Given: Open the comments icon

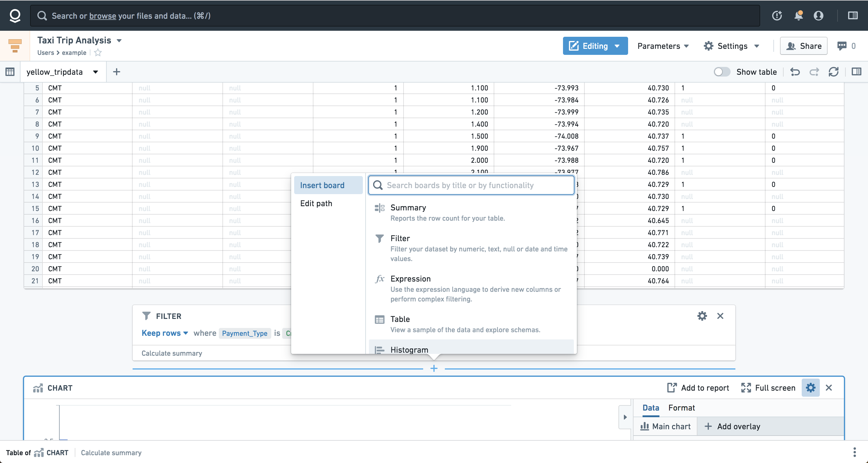Looking at the screenshot, I should 842,46.
